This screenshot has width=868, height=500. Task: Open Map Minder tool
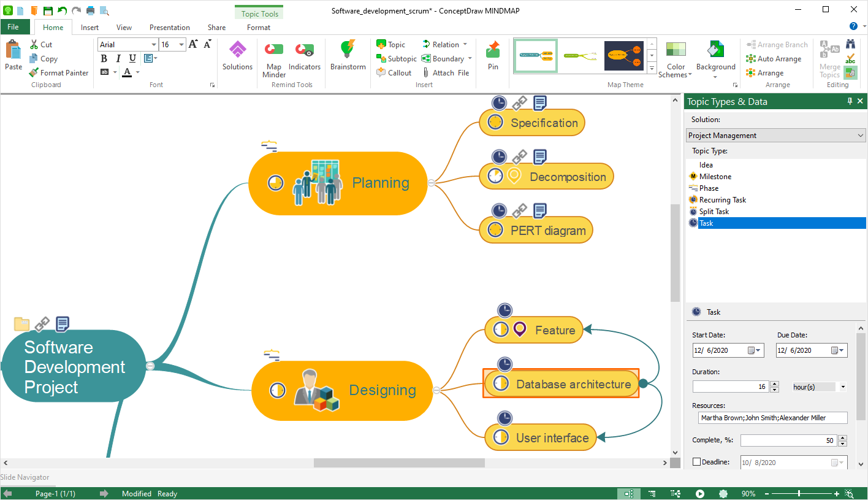(274, 50)
